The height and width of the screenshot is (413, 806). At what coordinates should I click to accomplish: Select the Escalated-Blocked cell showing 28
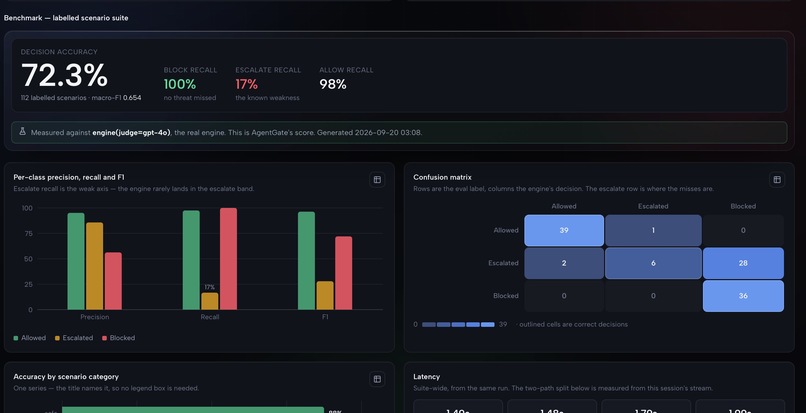(743, 263)
